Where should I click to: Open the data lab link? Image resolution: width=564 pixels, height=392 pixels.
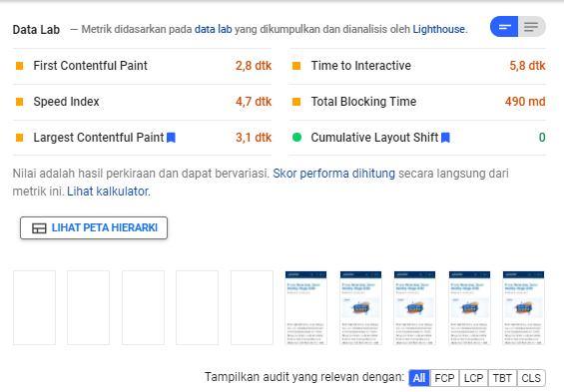click(214, 29)
